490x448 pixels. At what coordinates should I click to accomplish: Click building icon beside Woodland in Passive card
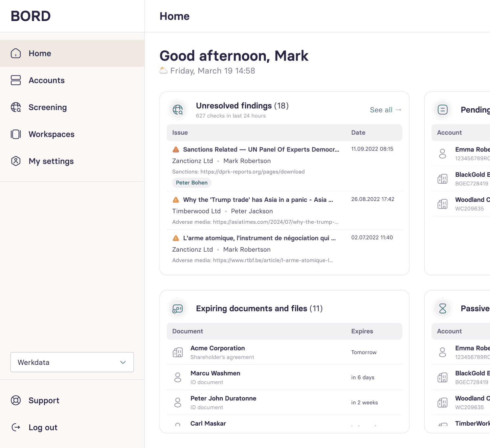point(443,403)
